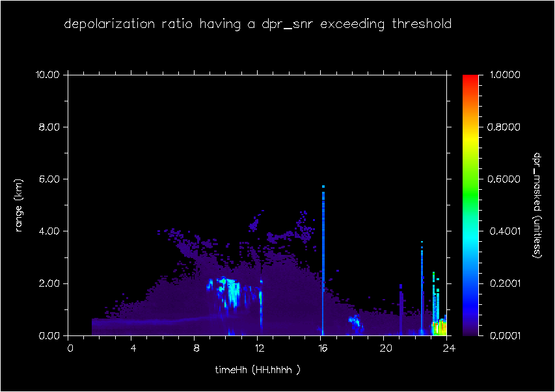Click the y-axis tick value 4.00

click(49, 231)
